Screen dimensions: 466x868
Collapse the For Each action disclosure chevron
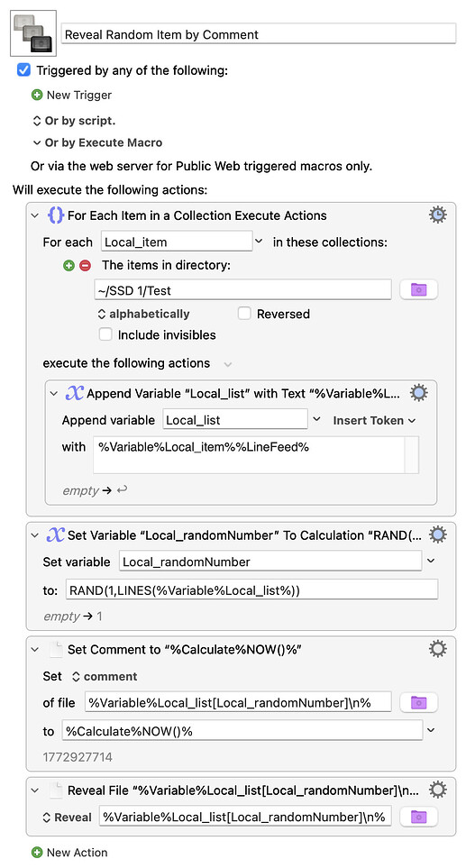pos(35,215)
